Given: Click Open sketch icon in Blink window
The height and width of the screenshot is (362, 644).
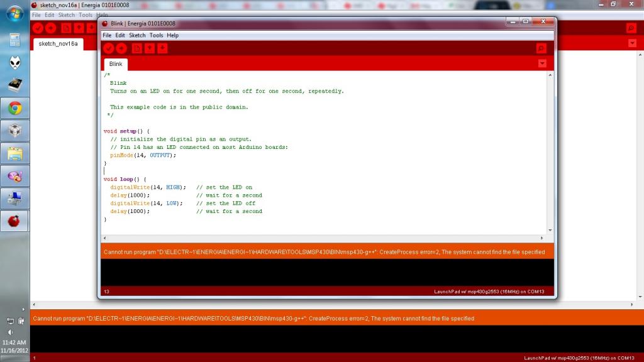Looking at the screenshot, I should click(150, 48).
